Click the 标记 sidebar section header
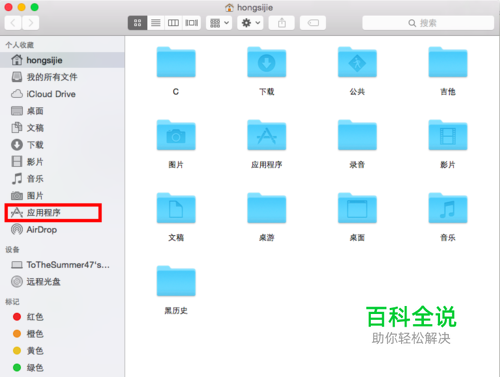This screenshot has height=377, width=500. pos(12,302)
